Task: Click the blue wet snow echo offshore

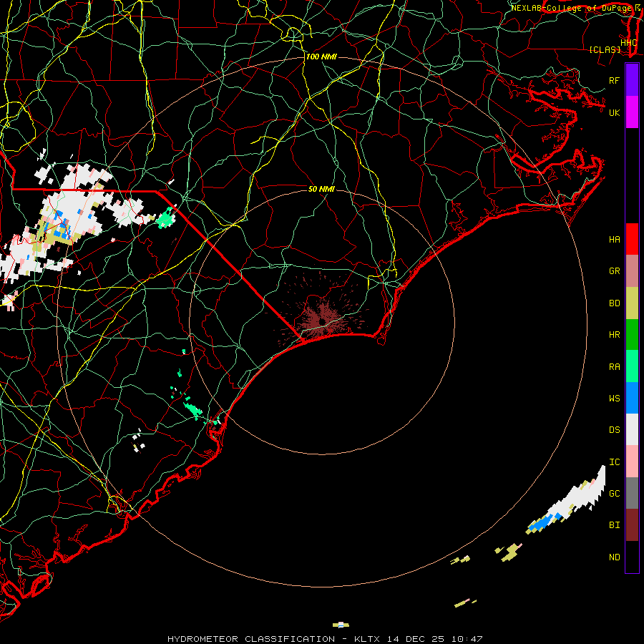Action: 542,523
